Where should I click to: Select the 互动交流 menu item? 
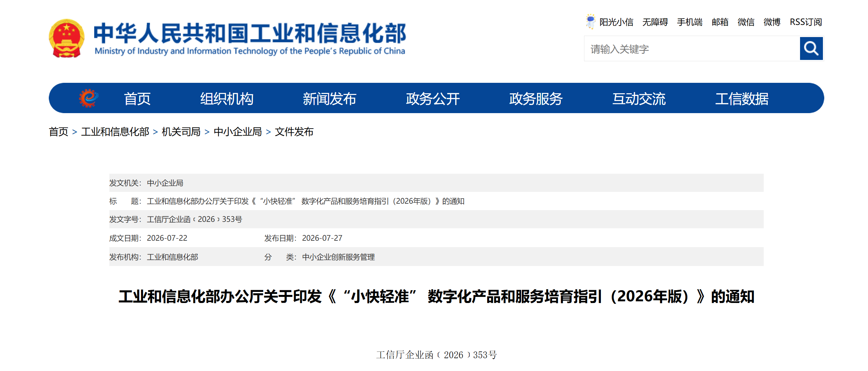tap(639, 99)
